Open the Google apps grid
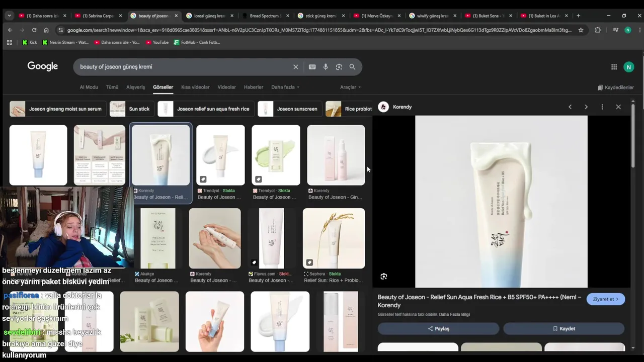644x362 pixels. (614, 67)
